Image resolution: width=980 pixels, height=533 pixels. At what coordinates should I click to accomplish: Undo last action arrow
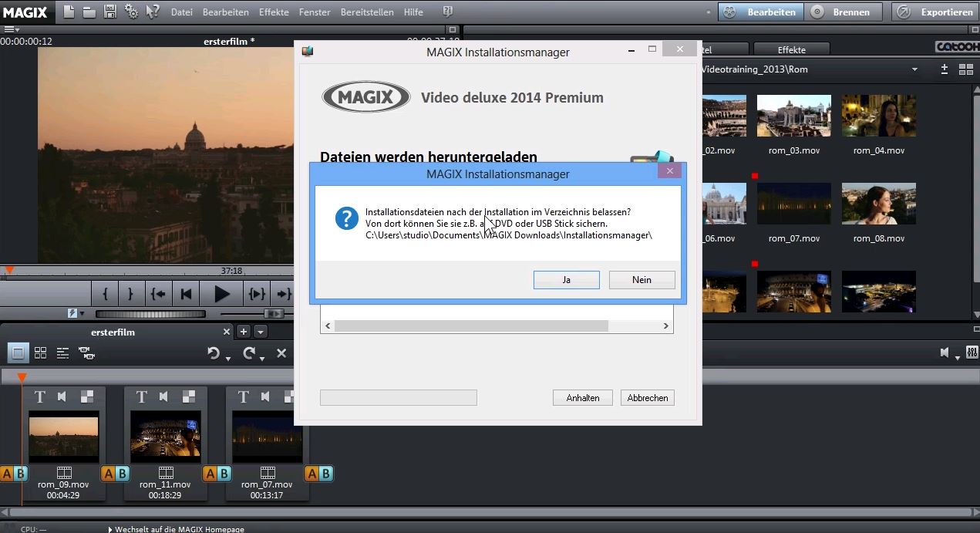tap(214, 353)
